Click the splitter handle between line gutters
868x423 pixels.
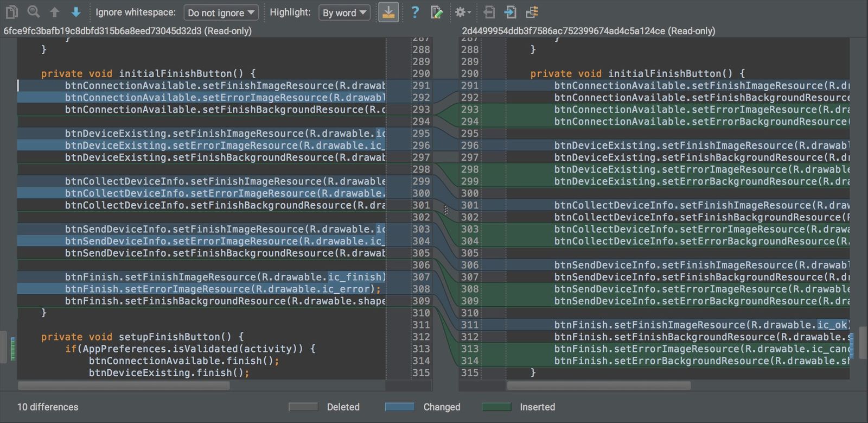click(446, 210)
